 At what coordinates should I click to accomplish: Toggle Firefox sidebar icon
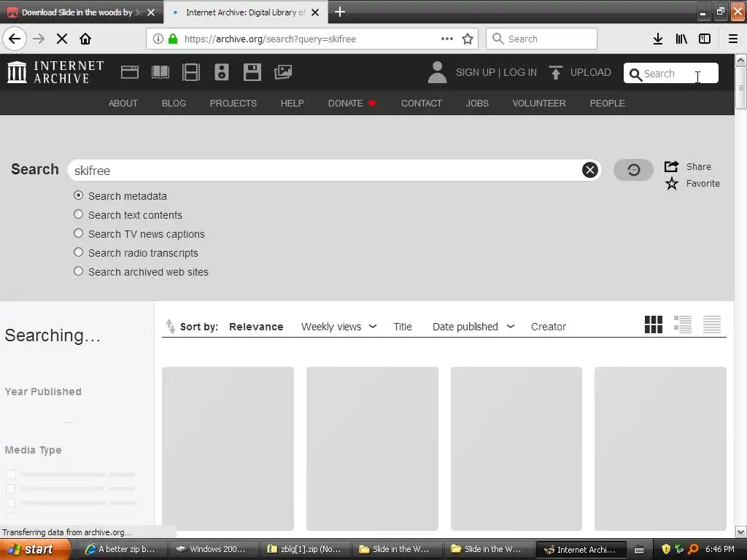[705, 39]
